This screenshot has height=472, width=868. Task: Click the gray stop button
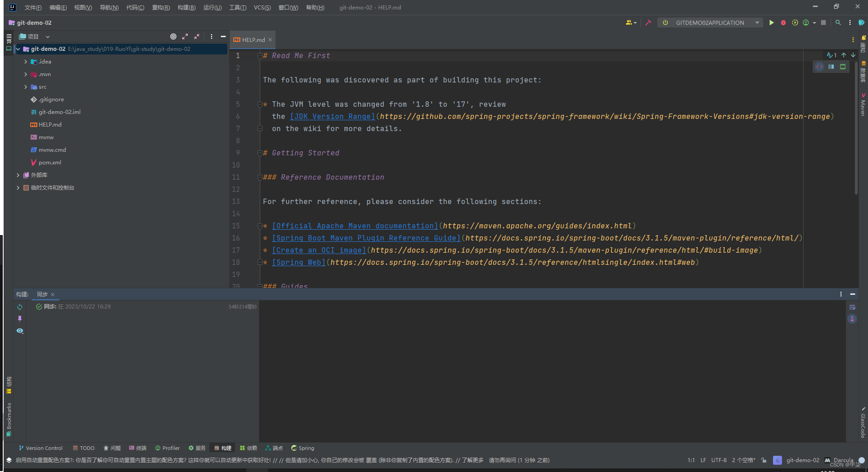[x=823, y=23]
